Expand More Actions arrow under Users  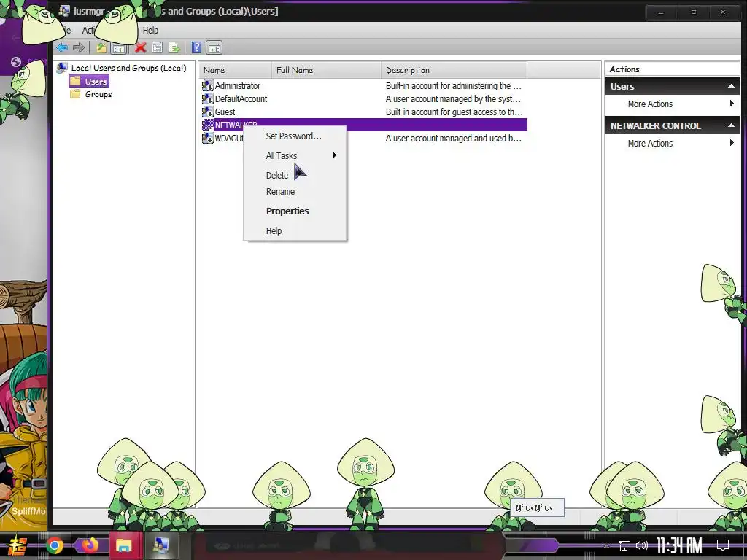click(732, 104)
